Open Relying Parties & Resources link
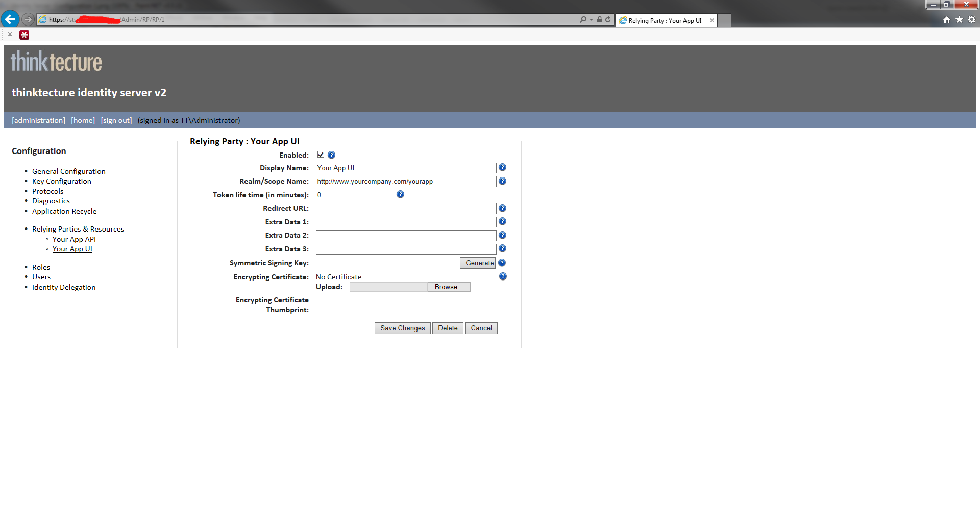The width and height of the screenshot is (980, 509). [x=78, y=229]
